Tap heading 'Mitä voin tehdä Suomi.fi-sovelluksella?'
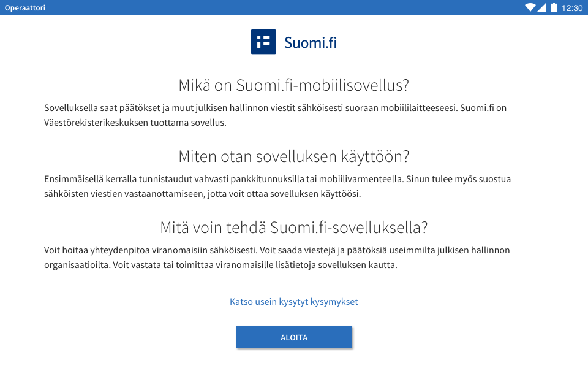Image resolution: width=588 pixels, height=368 pixels. [x=294, y=228]
